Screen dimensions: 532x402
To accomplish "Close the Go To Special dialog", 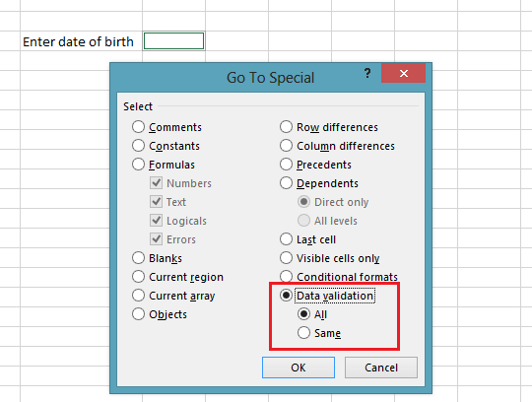I will pos(403,73).
